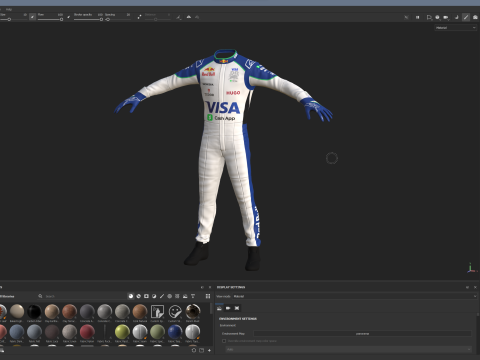This screenshot has width=480, height=360.
Task: Click the Environment Map panorama button
Action: pyautogui.click(x=362, y=334)
